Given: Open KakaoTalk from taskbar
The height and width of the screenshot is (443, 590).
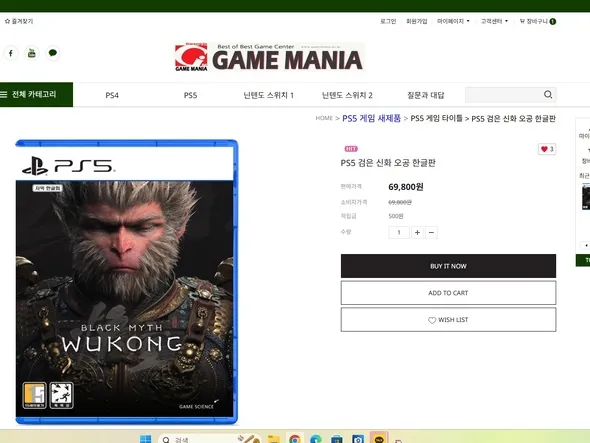Looking at the screenshot, I should [x=379, y=439].
